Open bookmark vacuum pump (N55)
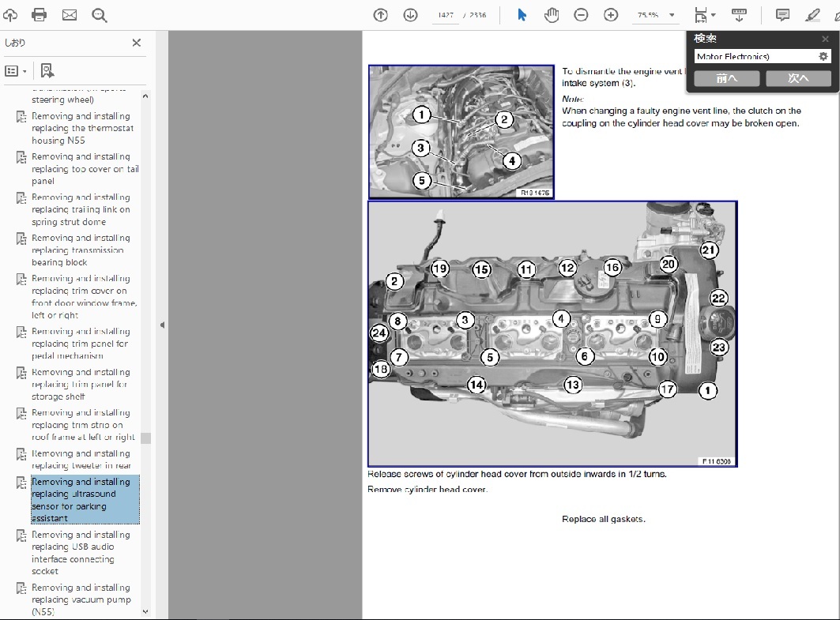Image resolution: width=840 pixels, height=620 pixels. pyautogui.click(x=81, y=599)
